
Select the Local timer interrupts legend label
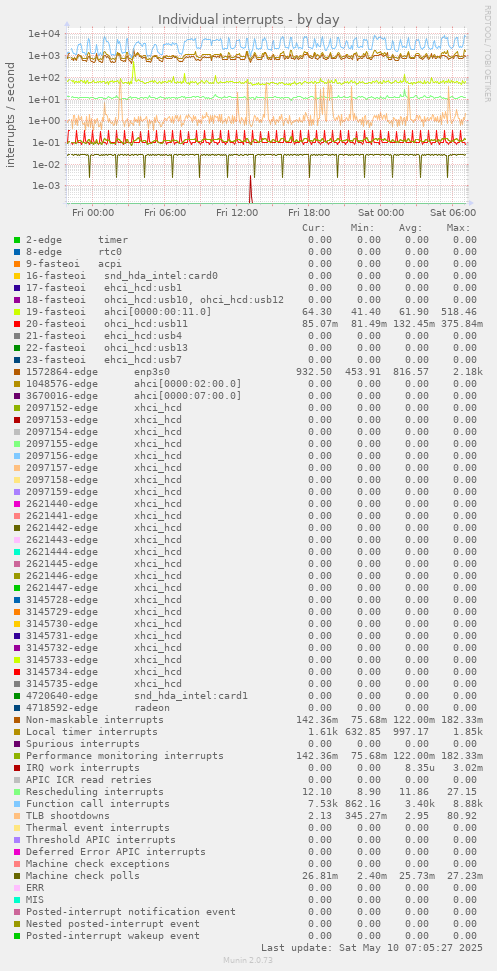92,732
